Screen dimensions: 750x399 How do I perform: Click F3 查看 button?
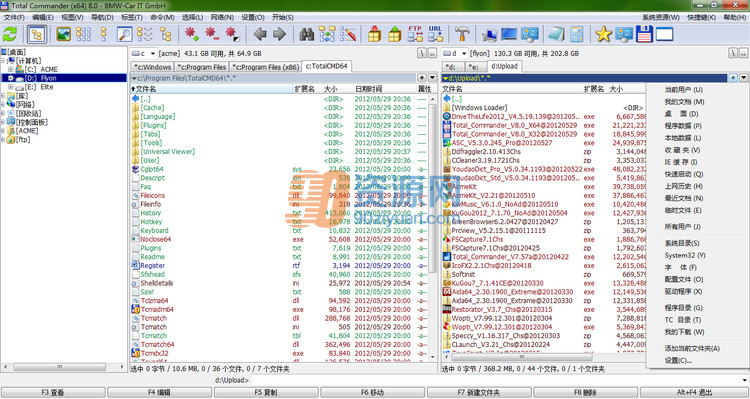(53, 392)
